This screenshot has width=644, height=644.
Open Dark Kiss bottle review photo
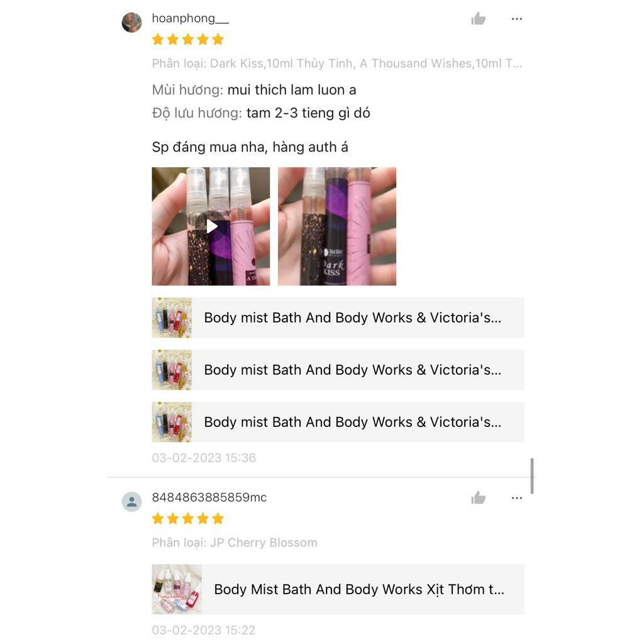337,226
